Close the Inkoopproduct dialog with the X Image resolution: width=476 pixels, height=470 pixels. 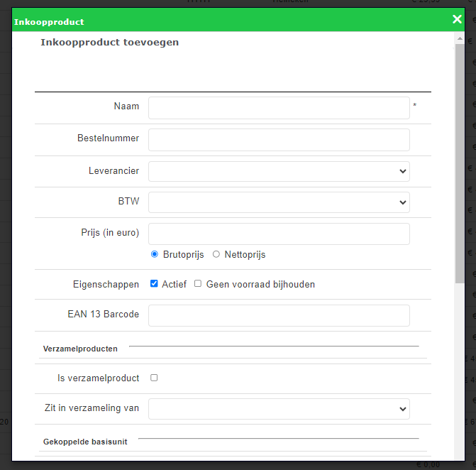pyautogui.click(x=457, y=19)
